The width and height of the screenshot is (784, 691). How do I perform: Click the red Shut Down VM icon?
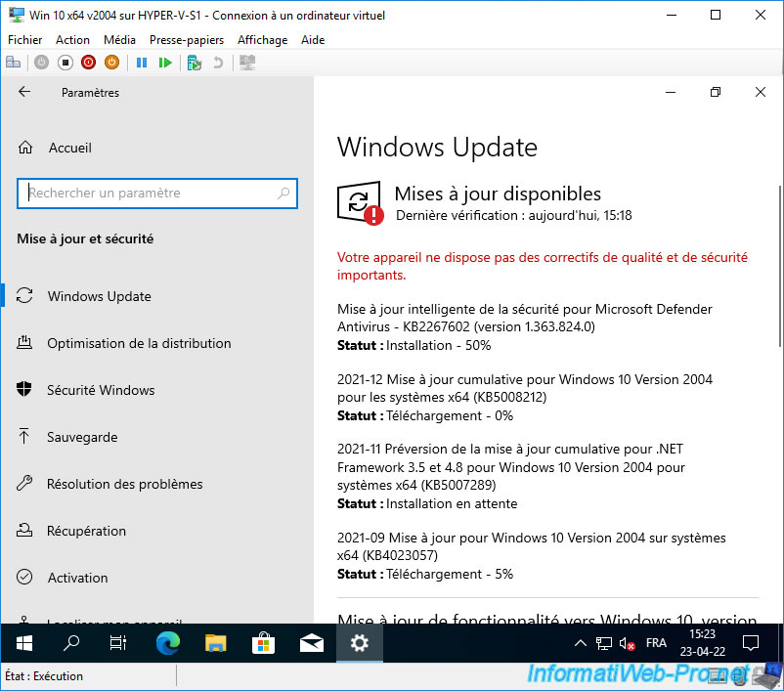89,63
